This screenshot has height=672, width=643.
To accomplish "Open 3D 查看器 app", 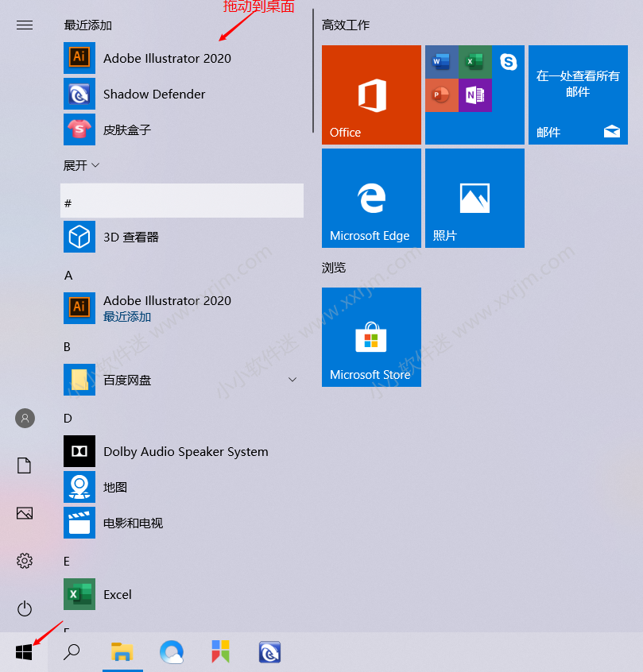I will tap(131, 238).
